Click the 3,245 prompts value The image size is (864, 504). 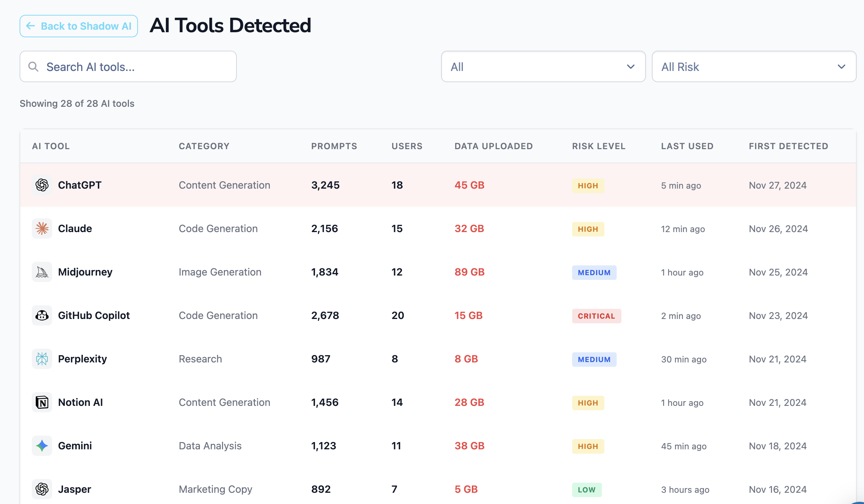click(326, 185)
